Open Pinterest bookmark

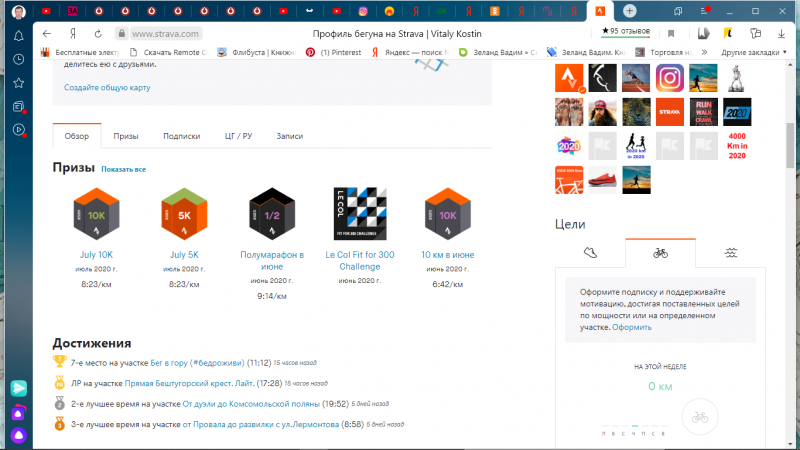[x=333, y=52]
